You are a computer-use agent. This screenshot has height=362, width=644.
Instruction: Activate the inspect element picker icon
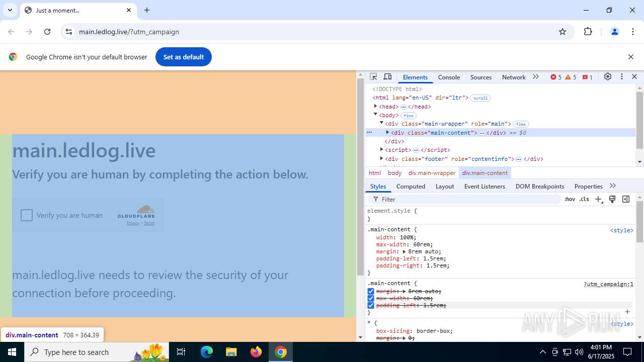point(373,77)
